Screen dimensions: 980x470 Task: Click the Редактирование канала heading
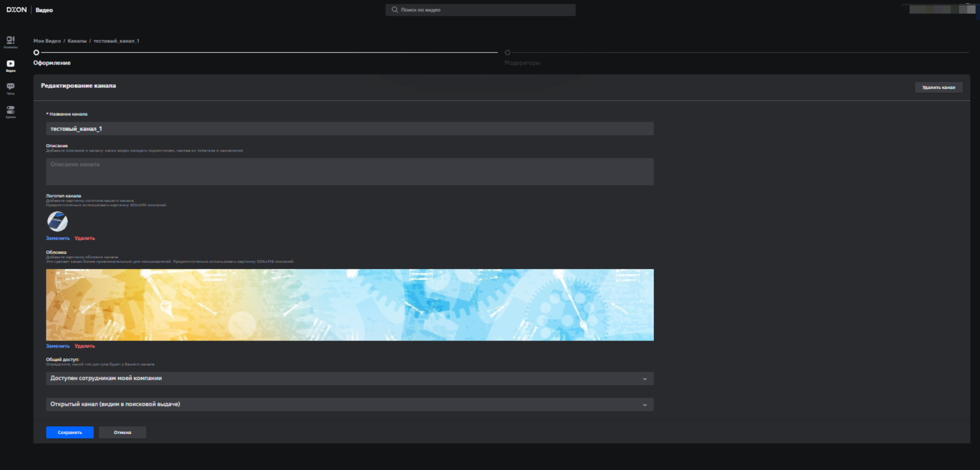tap(79, 85)
